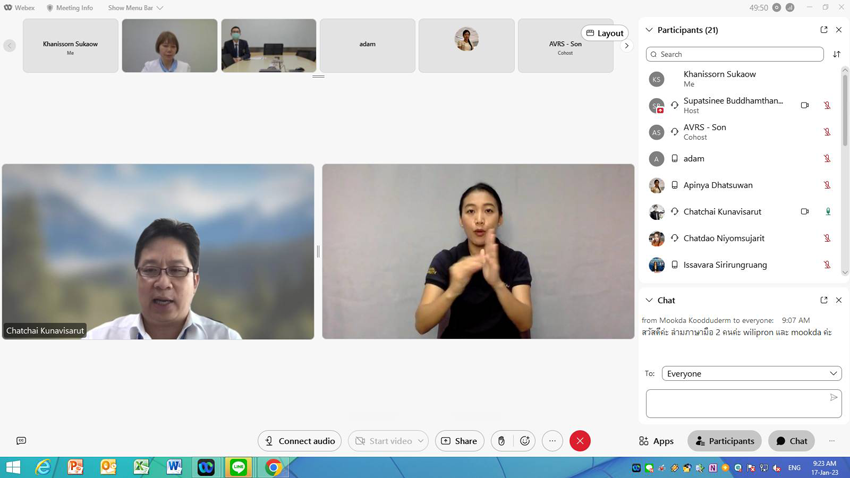
Task: Pop out the Participants panel
Action: (823, 30)
